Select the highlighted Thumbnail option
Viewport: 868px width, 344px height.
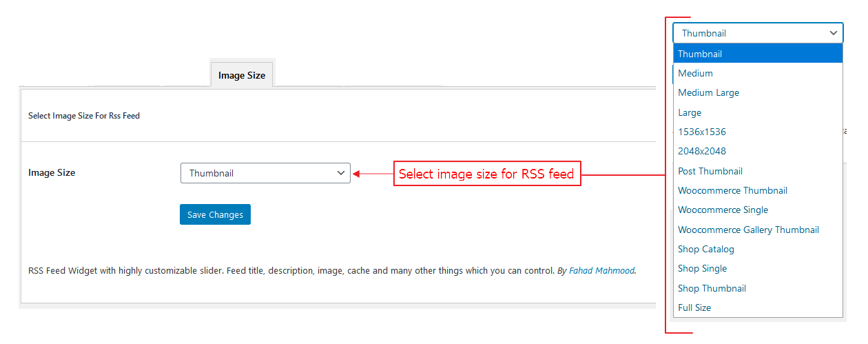pyautogui.click(x=758, y=54)
